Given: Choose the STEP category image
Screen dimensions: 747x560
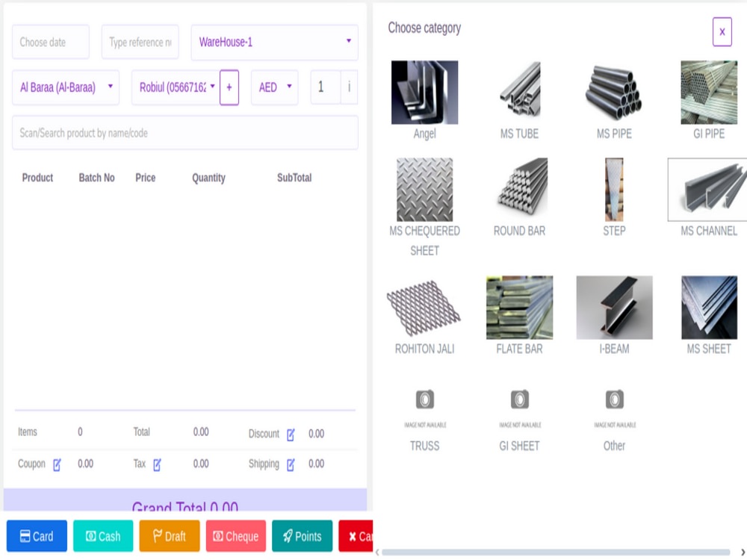Looking at the screenshot, I should pyautogui.click(x=614, y=190).
